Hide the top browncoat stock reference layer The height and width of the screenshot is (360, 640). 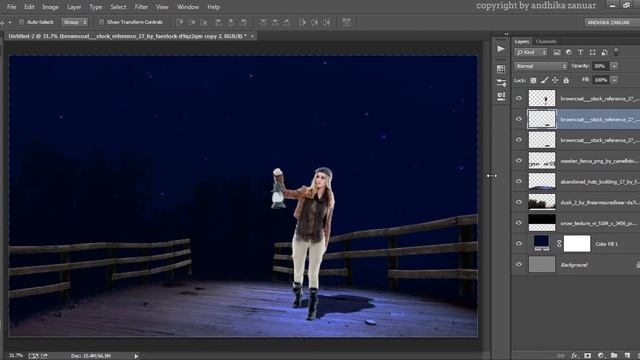point(519,98)
